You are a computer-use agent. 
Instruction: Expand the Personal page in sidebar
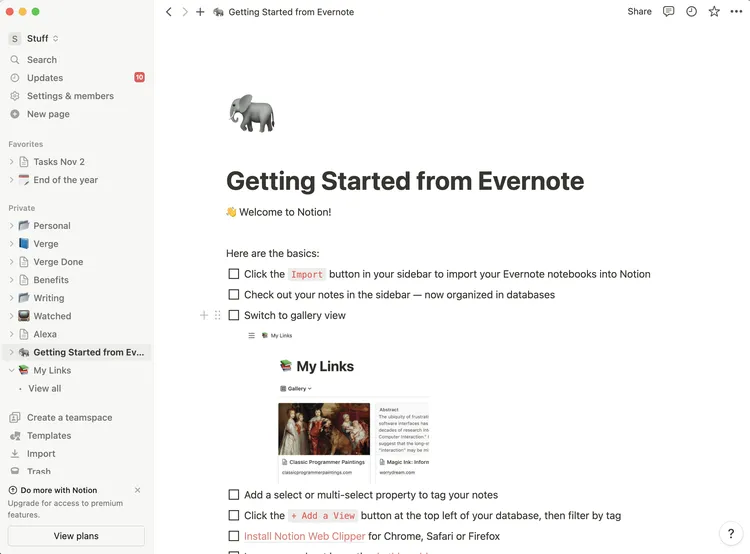pyautogui.click(x=12, y=226)
